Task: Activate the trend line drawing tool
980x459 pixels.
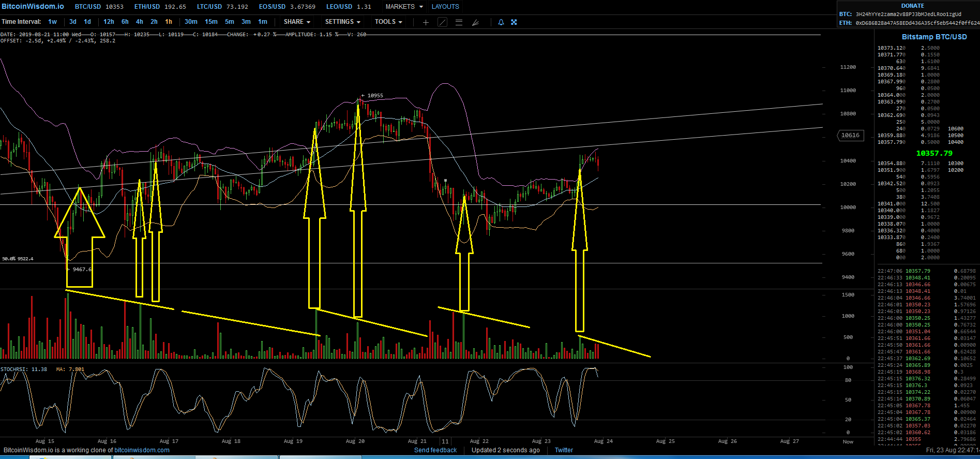Action: pyautogui.click(x=442, y=22)
